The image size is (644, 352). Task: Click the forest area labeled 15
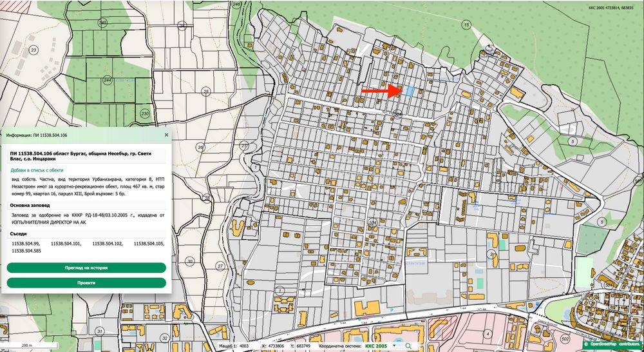[x=466, y=26]
